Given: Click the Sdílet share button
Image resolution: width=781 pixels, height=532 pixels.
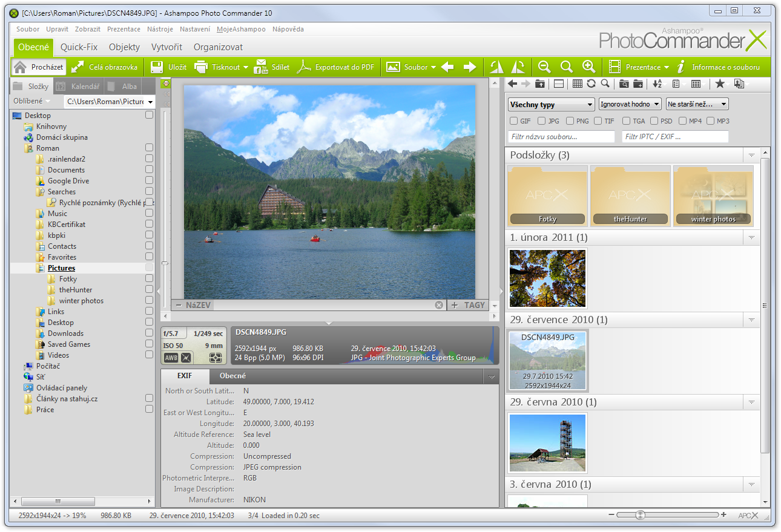Looking at the screenshot, I should (x=271, y=67).
